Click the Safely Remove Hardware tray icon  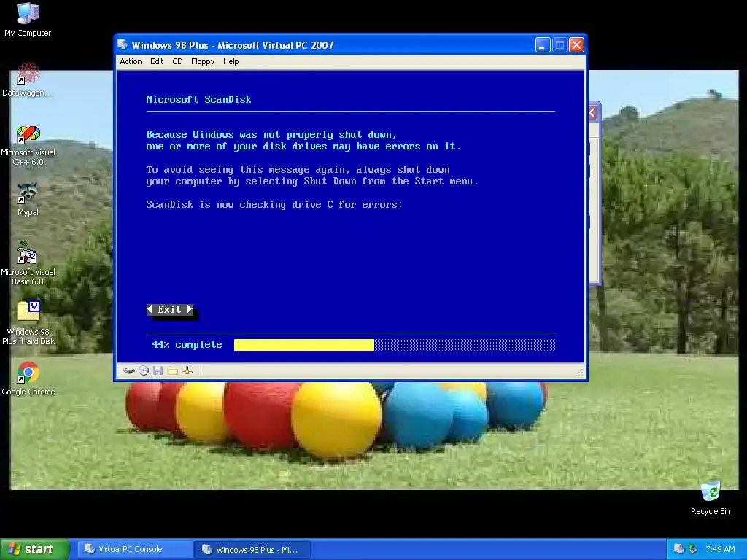pos(692,549)
